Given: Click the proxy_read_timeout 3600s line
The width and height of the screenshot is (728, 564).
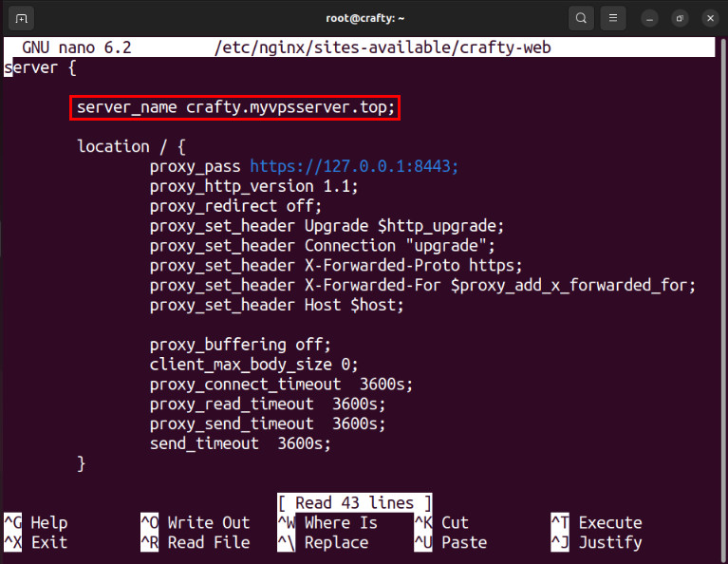Looking at the screenshot, I should click(x=268, y=404).
